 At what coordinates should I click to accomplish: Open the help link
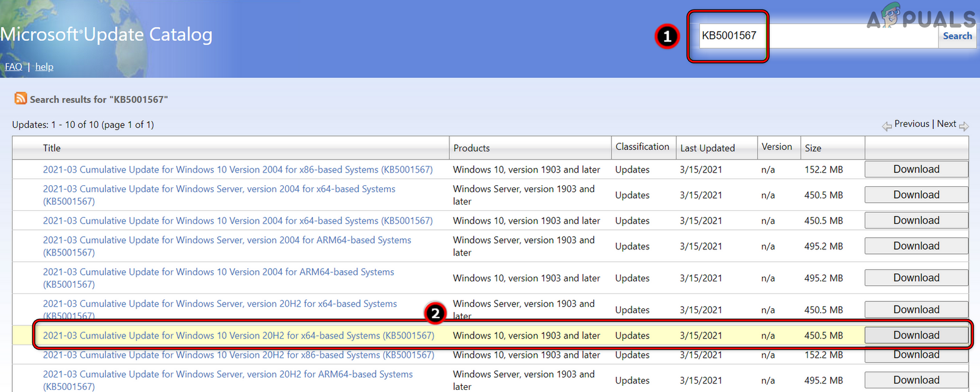44,67
